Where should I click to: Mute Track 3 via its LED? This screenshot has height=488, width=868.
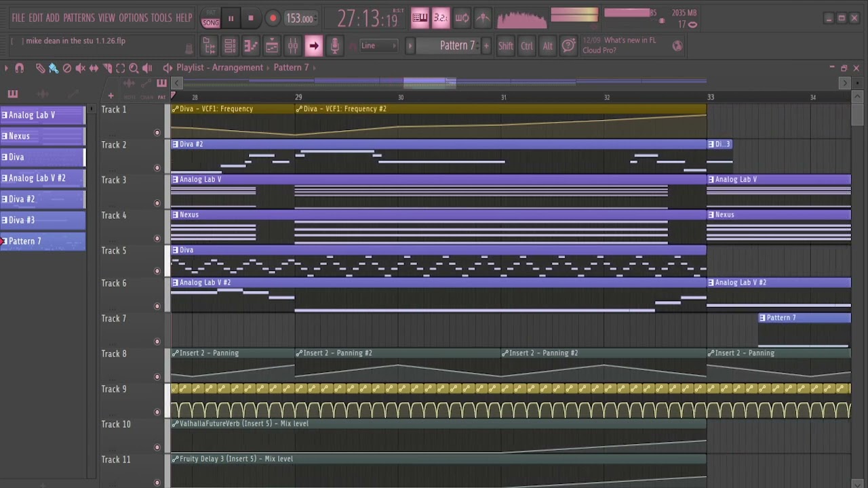pyautogui.click(x=157, y=203)
